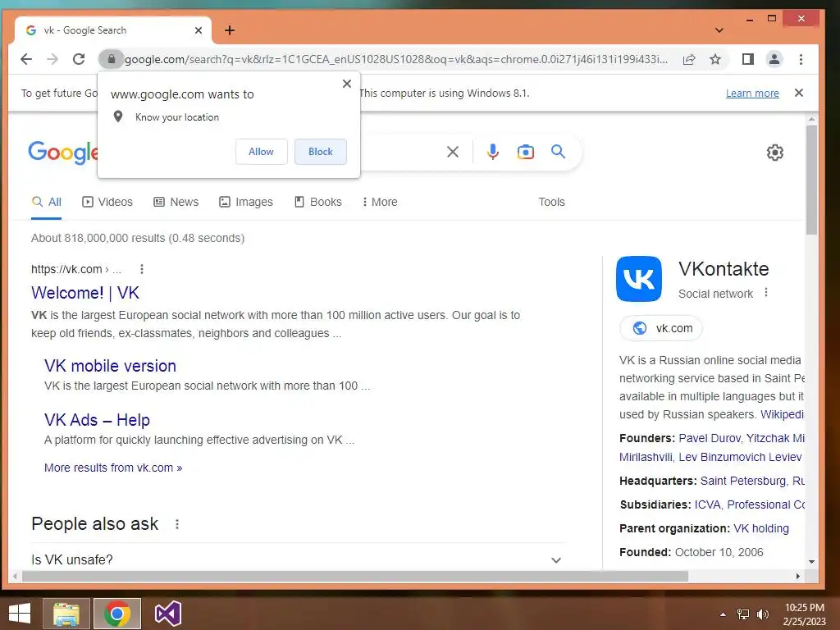Image resolution: width=840 pixels, height=630 pixels.
Task: Switch to the Images tab
Action: coord(246,202)
